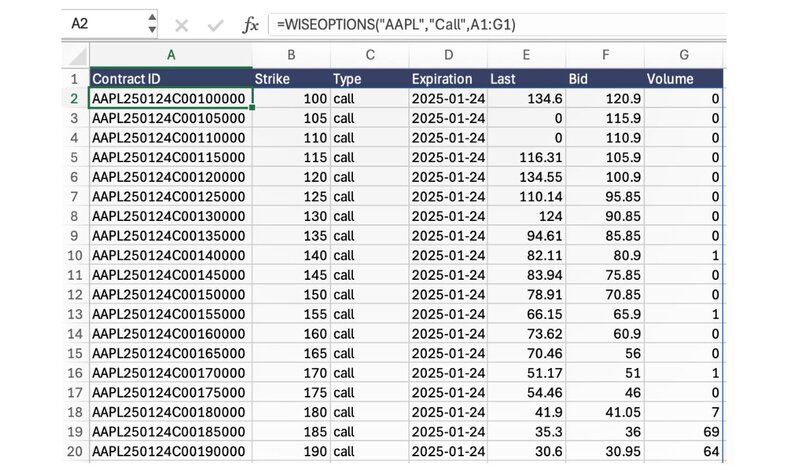The width and height of the screenshot is (788, 472).
Task: Click the Name Box showing A2
Action: click(x=105, y=25)
